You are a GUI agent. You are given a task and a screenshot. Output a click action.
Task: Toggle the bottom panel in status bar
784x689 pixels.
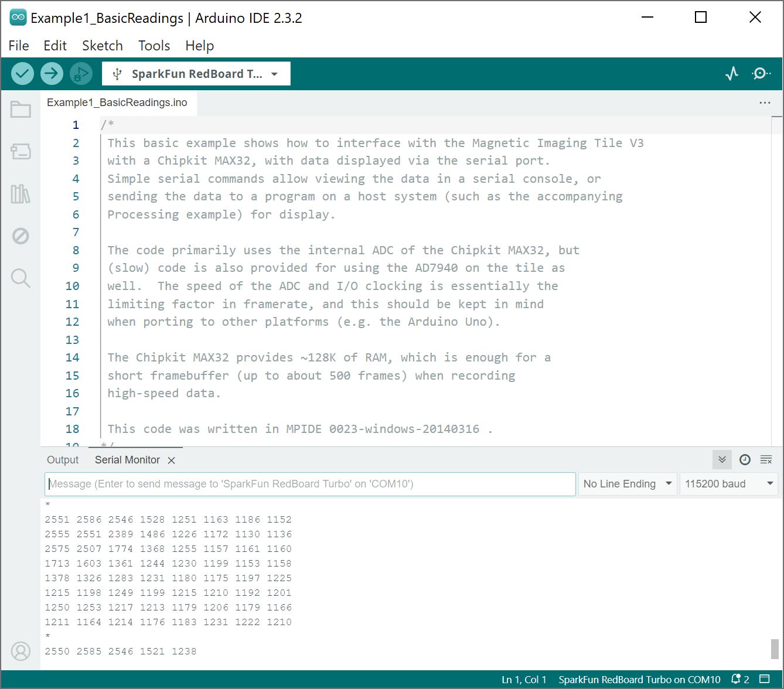[765, 680]
